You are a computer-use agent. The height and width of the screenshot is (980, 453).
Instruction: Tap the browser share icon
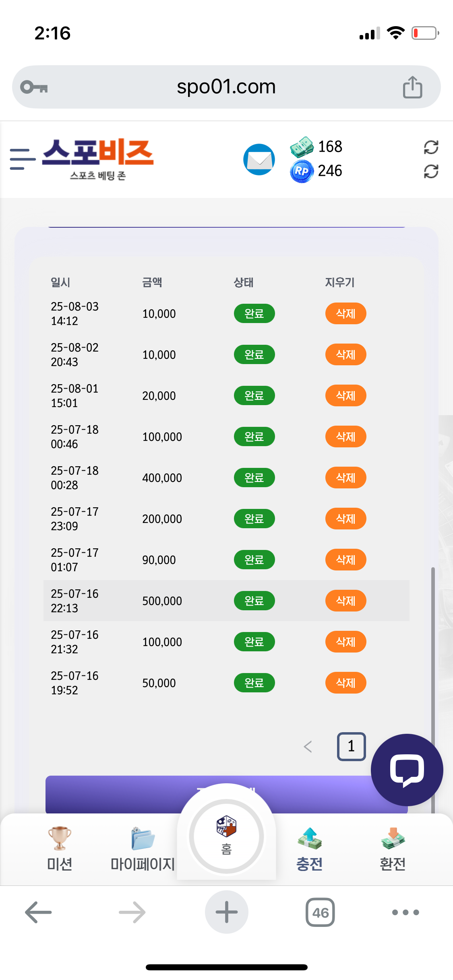(x=412, y=87)
